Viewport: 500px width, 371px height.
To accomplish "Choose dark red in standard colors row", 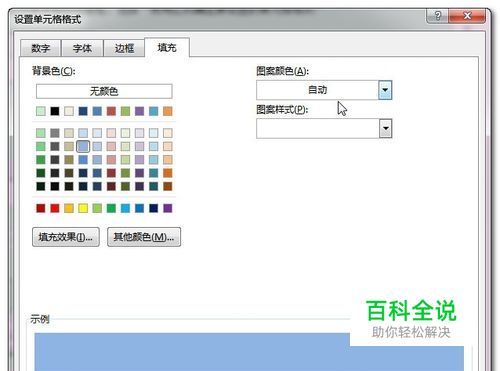I will pyautogui.click(x=41, y=208).
